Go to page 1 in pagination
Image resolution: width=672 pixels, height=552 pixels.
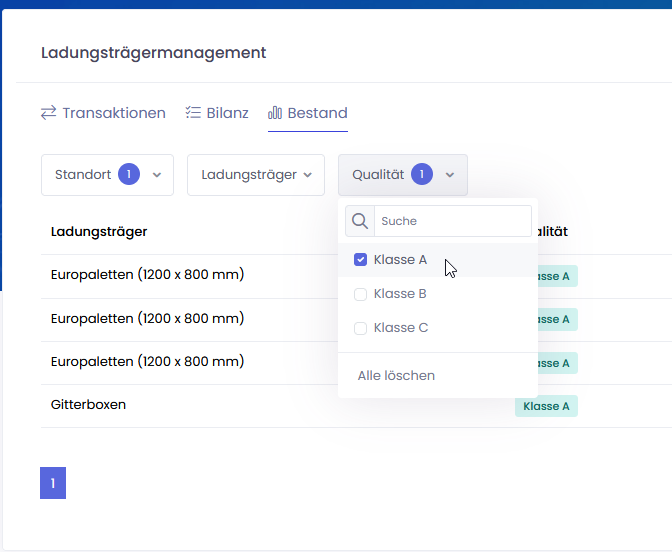click(x=53, y=484)
